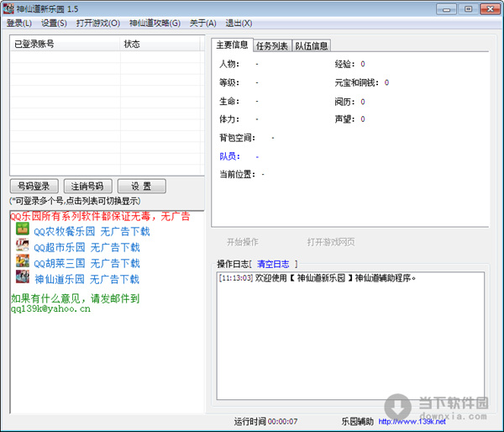Click the QQ超市乐园 game icon

coord(23,246)
